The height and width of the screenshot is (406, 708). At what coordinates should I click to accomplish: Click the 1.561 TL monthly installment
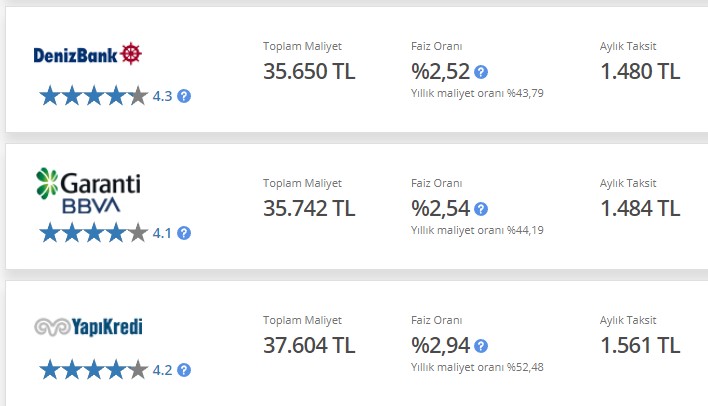[640, 345]
